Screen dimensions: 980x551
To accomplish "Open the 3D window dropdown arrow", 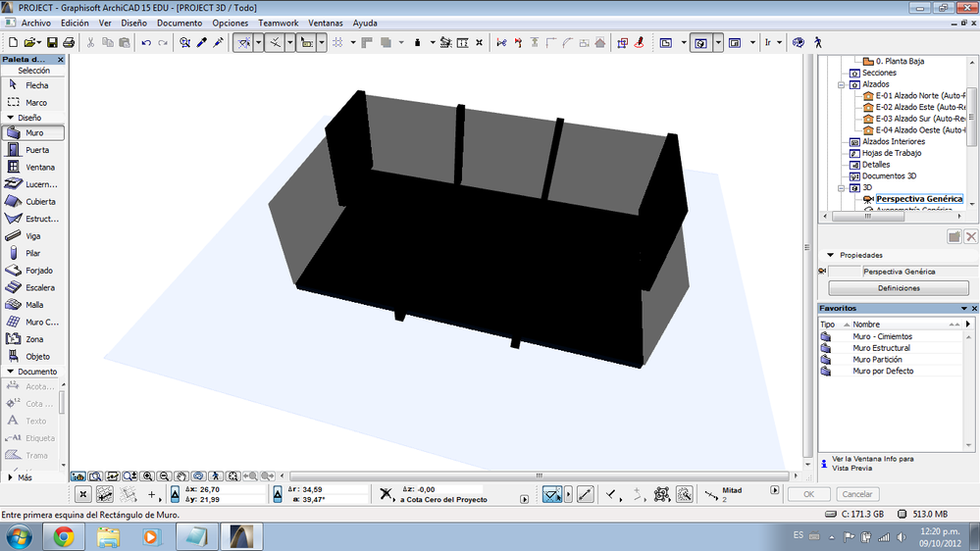I will click(x=717, y=42).
